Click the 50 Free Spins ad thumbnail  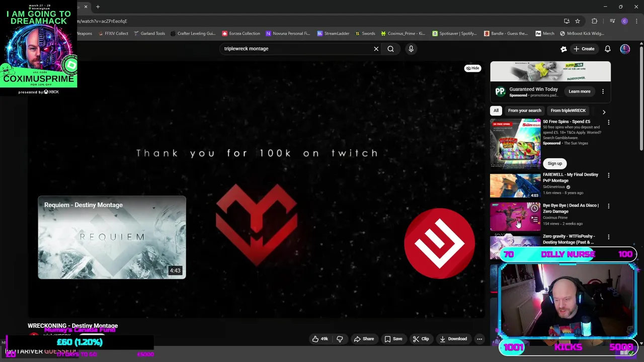(x=515, y=143)
